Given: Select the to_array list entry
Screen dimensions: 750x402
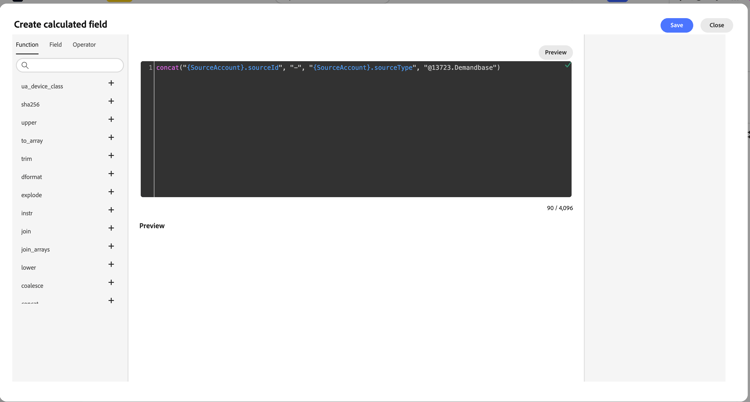Looking at the screenshot, I should coord(32,141).
